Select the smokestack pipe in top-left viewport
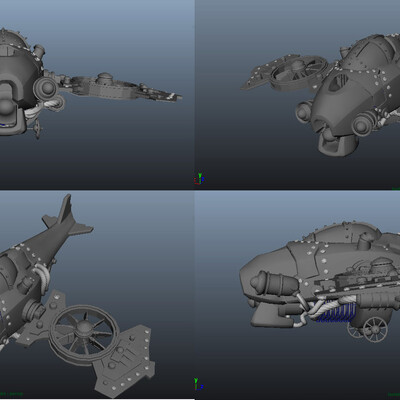 tap(39, 50)
